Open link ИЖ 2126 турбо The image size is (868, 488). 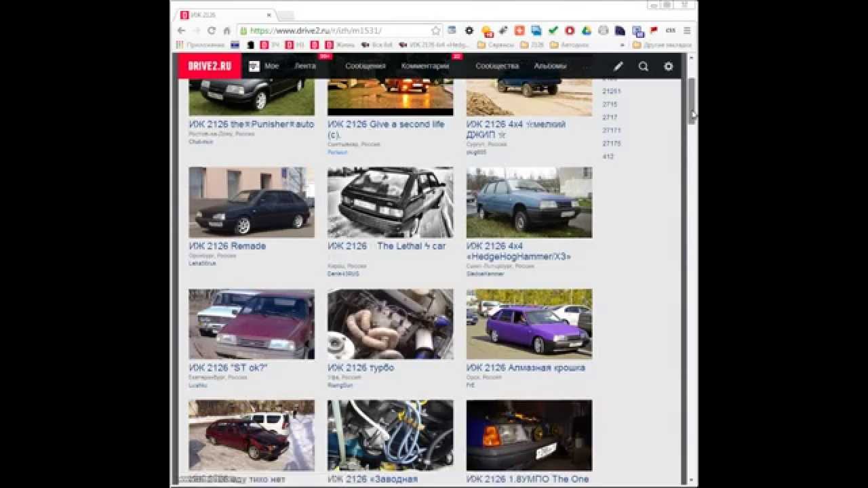(361, 368)
